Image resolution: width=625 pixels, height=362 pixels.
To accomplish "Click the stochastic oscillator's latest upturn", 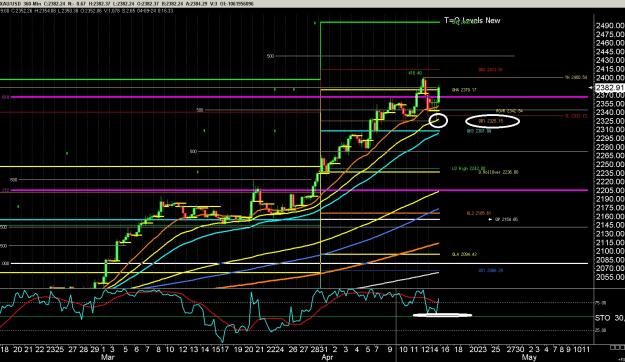I will coord(438,305).
